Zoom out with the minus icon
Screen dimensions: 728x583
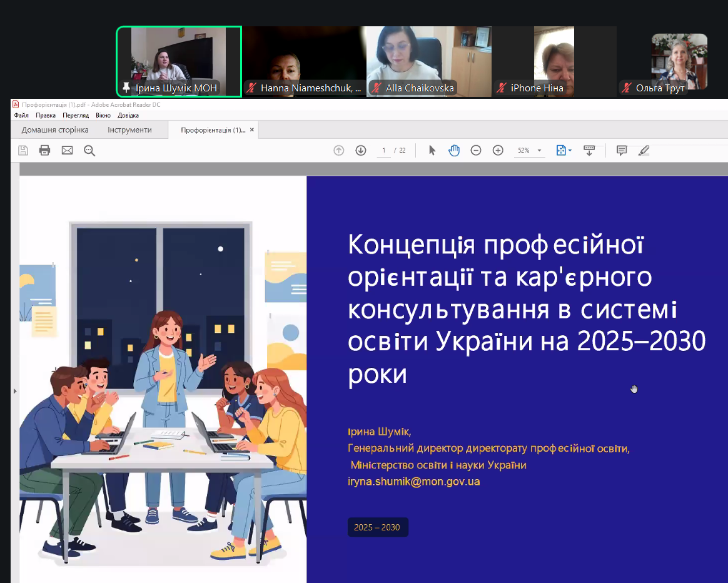click(476, 150)
